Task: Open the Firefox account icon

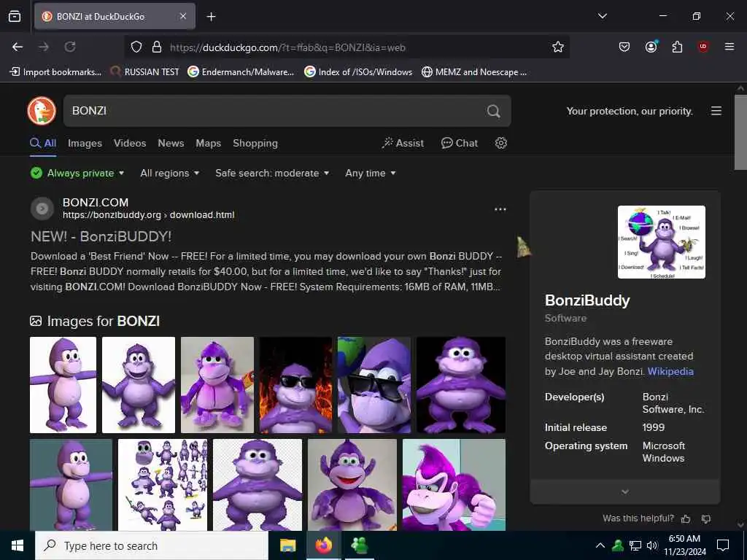Action: 651,47
